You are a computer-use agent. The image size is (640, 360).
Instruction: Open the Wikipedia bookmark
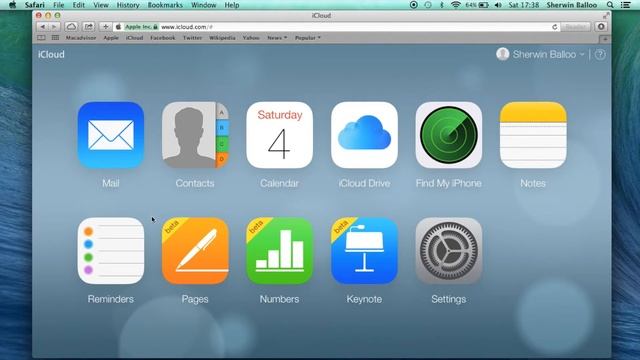coord(222,38)
